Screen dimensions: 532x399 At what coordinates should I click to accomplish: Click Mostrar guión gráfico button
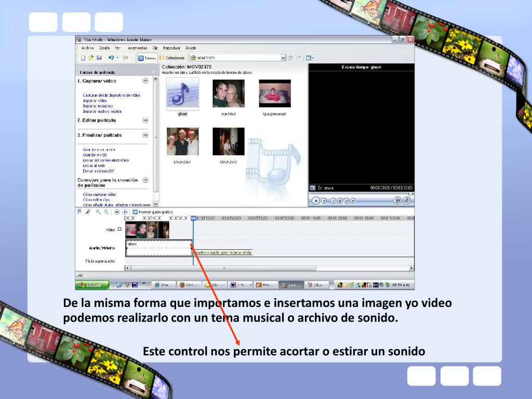(152, 212)
